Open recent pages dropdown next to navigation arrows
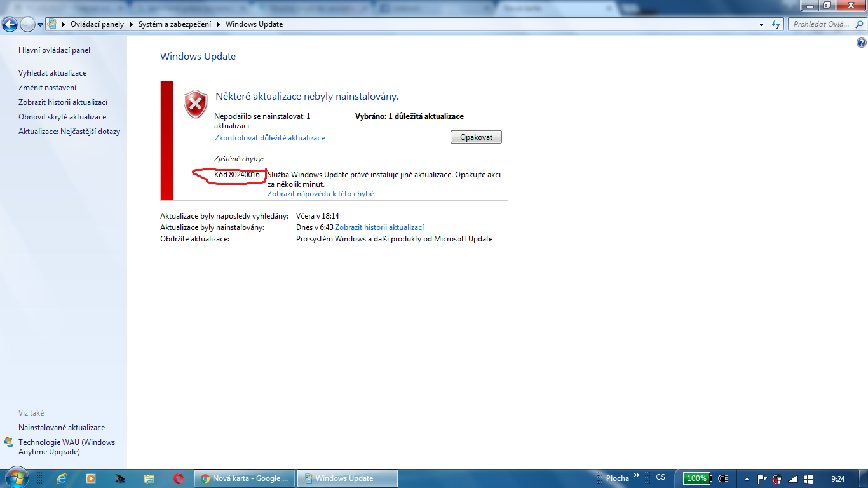 coord(41,25)
